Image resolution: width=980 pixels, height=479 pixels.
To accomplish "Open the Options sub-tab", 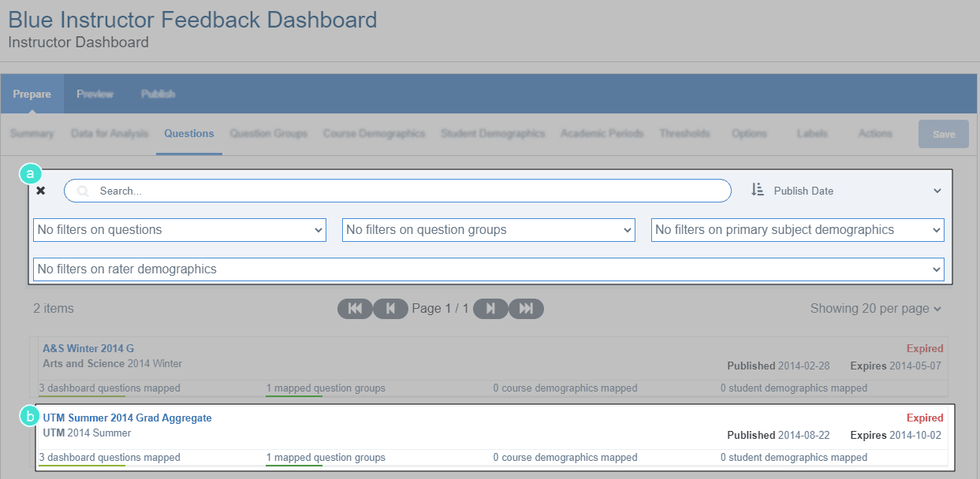I will [x=749, y=134].
